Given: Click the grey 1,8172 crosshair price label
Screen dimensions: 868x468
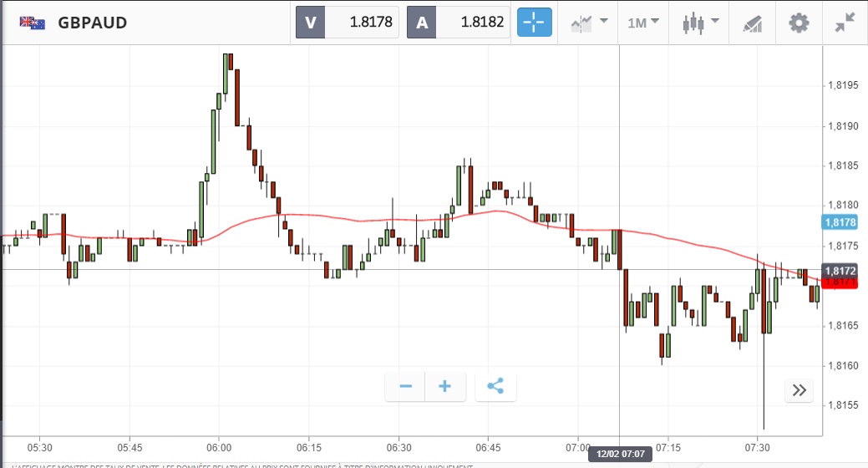Looking at the screenshot, I should click(x=840, y=271).
